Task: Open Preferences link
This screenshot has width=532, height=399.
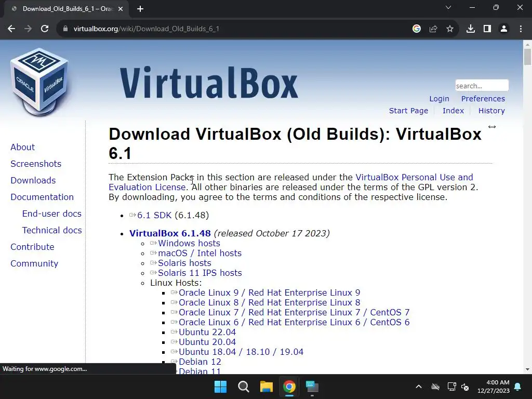Action: (483, 99)
